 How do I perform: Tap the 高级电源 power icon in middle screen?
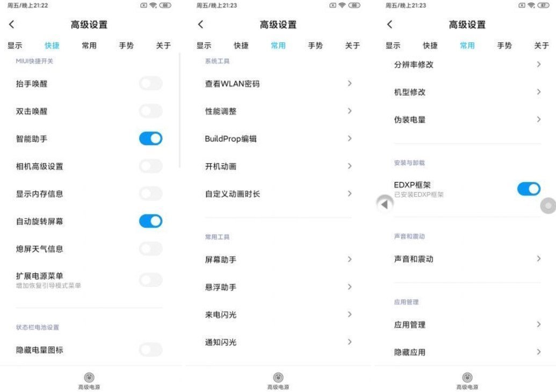(278, 377)
